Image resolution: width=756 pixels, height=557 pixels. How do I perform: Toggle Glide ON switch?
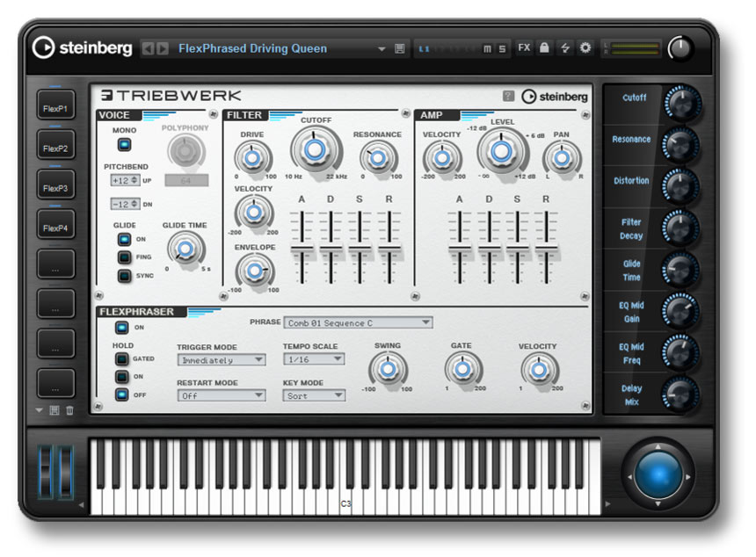(124, 239)
